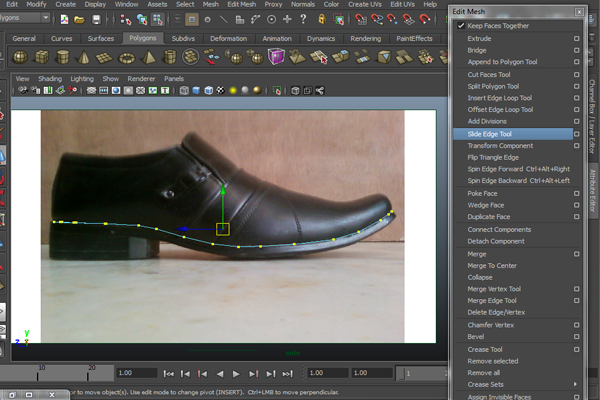This screenshot has height=400, width=600.
Task: Click the purple cube smooth proxy shelf icon
Action: tap(276, 57)
